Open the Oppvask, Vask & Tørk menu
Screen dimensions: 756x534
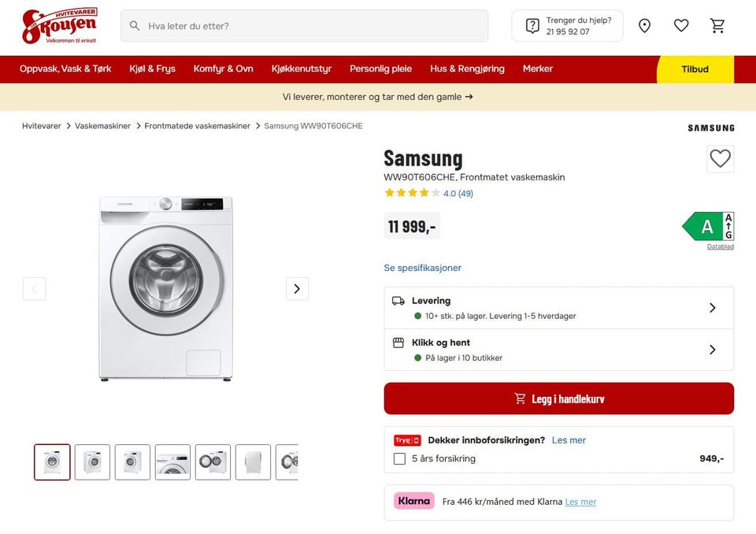point(65,69)
